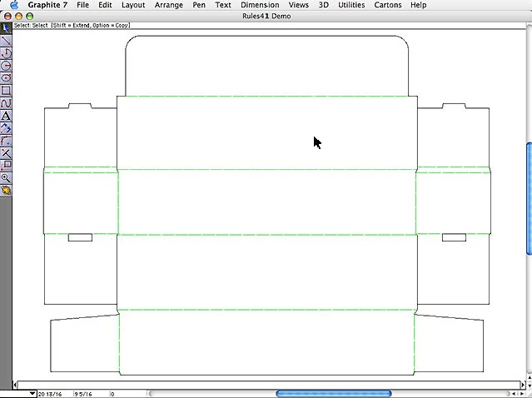Select the Ellipse tool

6,77
